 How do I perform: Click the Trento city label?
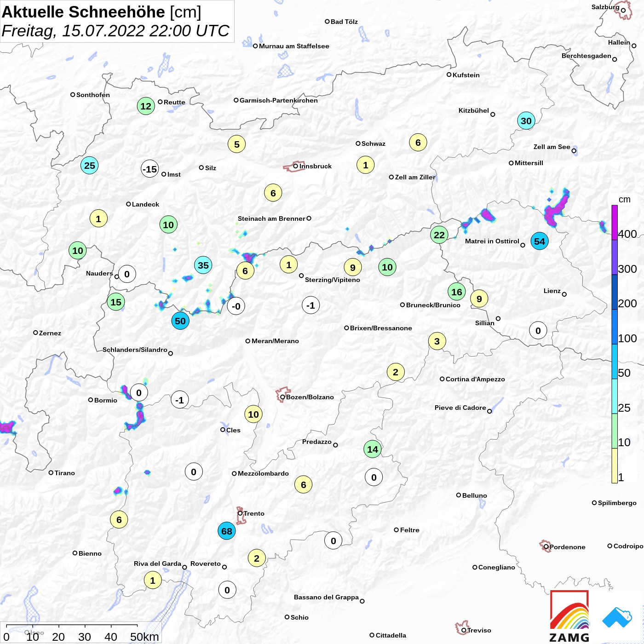click(x=254, y=513)
